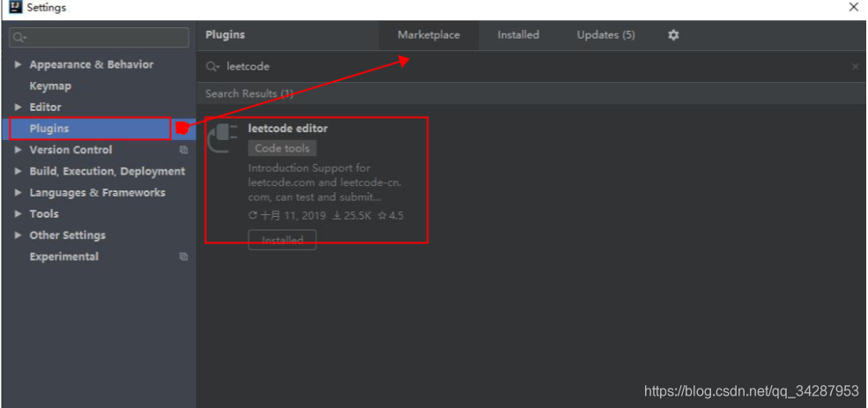Expand the Editor tree arrow

pos(19,107)
